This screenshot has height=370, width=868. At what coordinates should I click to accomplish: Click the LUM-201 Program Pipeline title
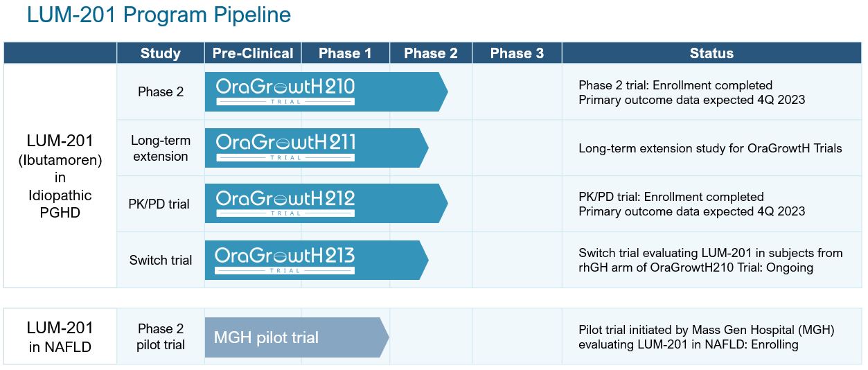[159, 15]
